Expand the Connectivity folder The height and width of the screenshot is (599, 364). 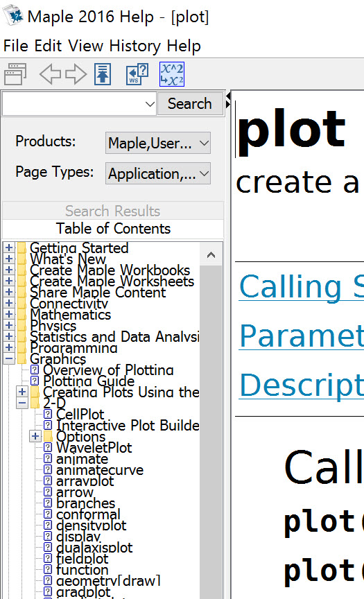pos(9,303)
